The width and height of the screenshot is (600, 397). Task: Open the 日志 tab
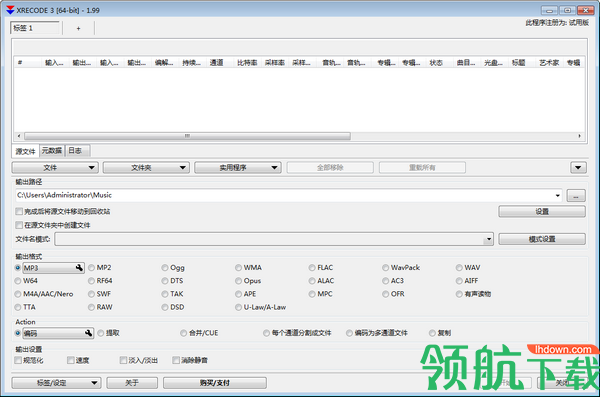click(77, 151)
